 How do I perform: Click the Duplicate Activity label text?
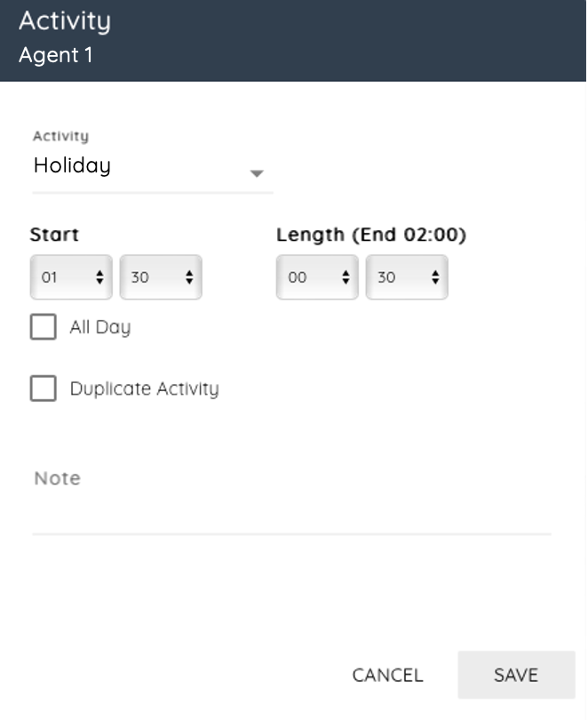144,388
